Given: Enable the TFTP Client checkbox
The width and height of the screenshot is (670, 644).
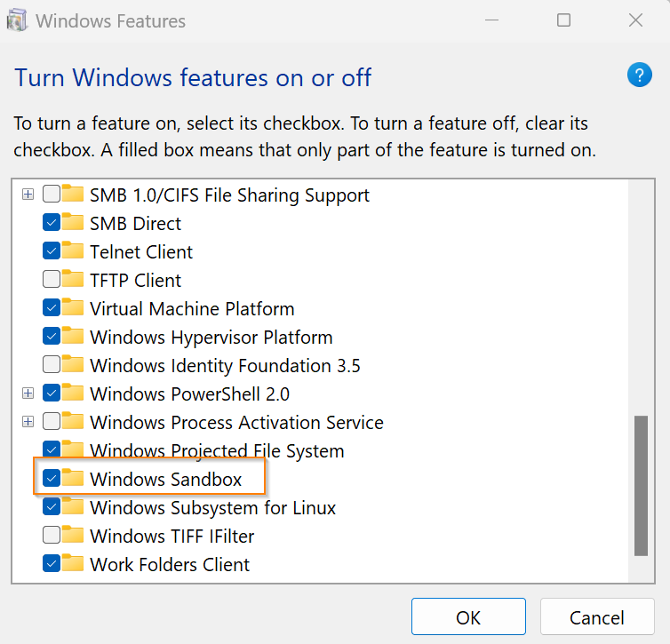Looking at the screenshot, I should (52, 281).
